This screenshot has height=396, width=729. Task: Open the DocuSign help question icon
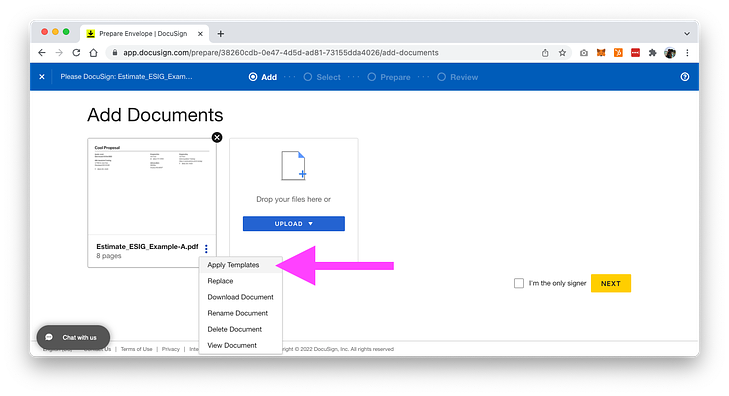point(685,77)
